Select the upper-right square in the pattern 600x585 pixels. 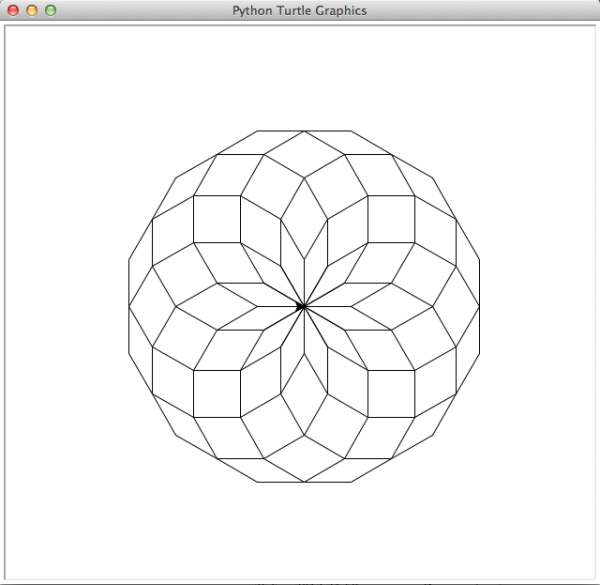click(391, 219)
